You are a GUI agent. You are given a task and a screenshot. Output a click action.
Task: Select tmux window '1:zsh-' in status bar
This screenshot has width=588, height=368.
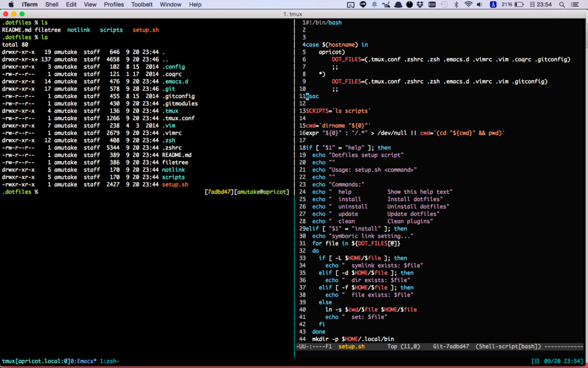tap(110, 361)
